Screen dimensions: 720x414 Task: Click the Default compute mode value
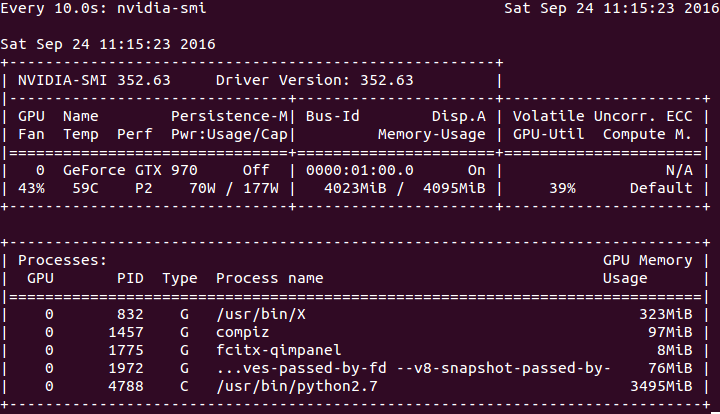660,188
